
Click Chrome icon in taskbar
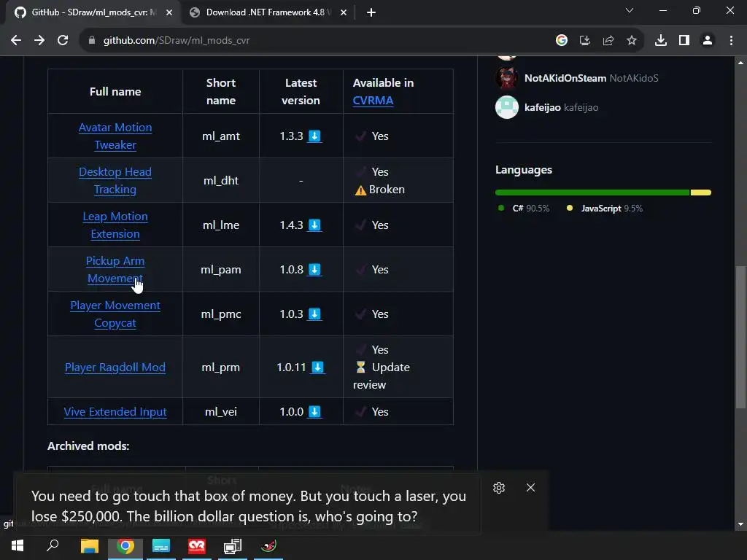pos(125,546)
